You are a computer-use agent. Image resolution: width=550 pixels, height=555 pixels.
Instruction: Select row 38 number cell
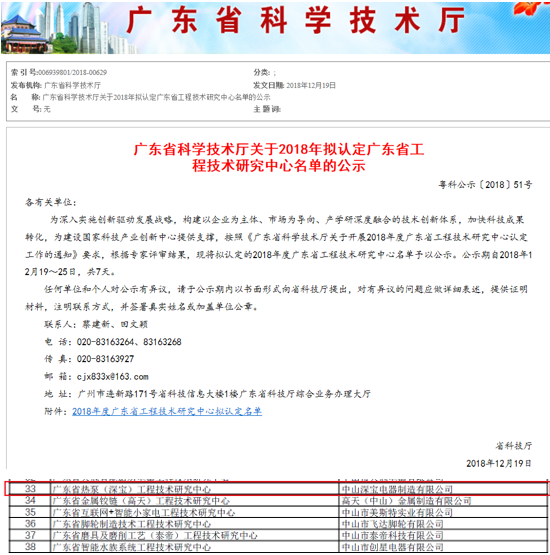click(x=30, y=547)
